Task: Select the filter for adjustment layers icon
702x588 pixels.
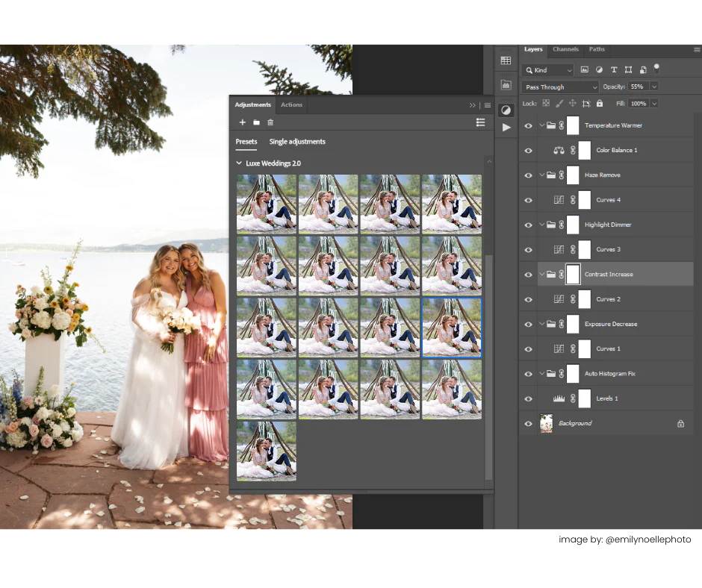Action: (x=599, y=69)
